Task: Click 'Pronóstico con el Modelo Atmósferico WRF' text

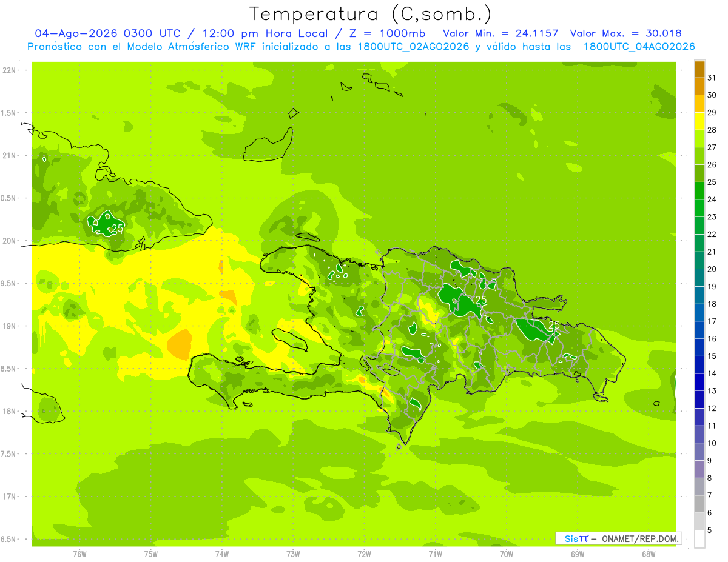Action: point(143,47)
